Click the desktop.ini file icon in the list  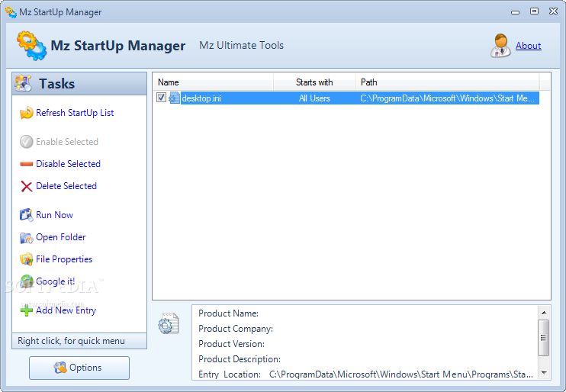174,98
